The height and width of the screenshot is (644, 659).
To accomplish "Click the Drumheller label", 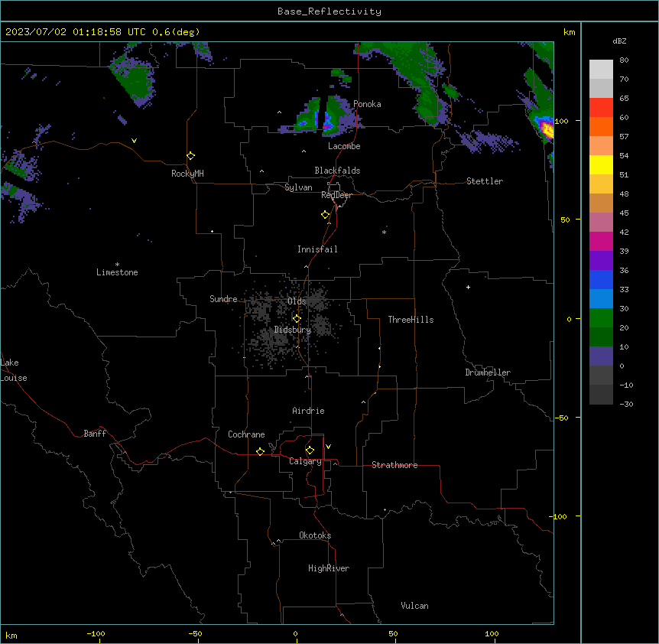I will [x=488, y=372].
